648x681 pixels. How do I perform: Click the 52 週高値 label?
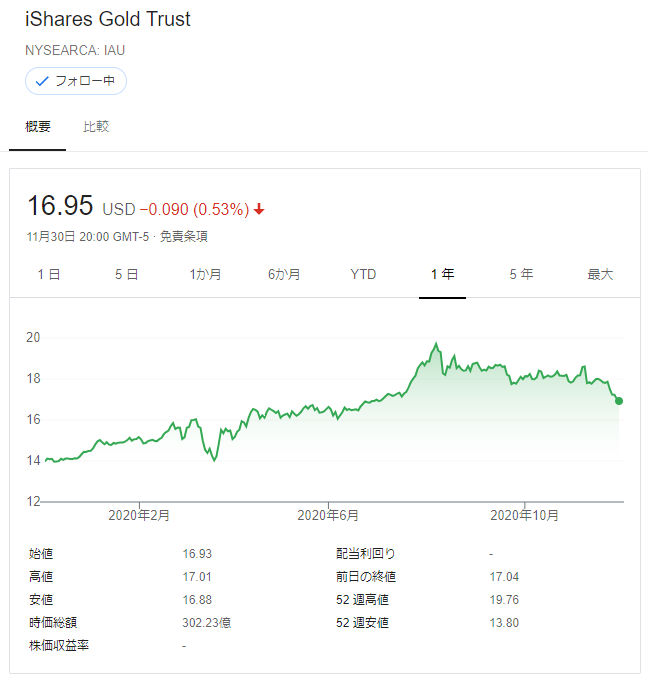362,600
